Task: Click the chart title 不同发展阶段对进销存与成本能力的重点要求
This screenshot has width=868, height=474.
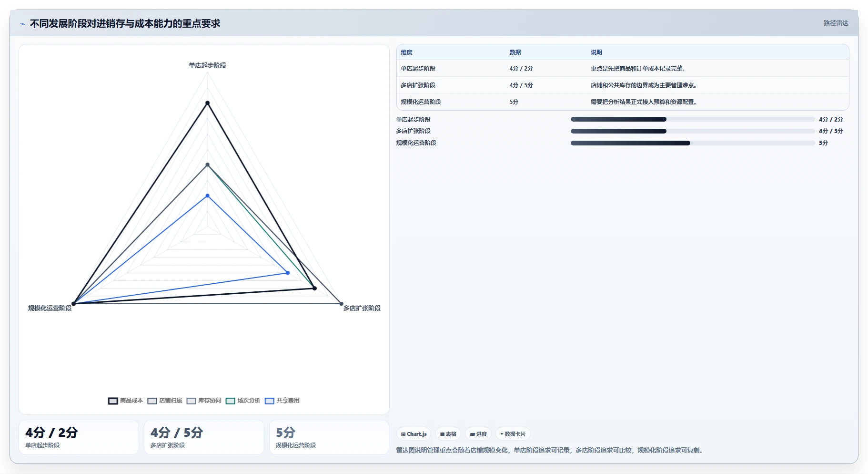Action: point(125,23)
